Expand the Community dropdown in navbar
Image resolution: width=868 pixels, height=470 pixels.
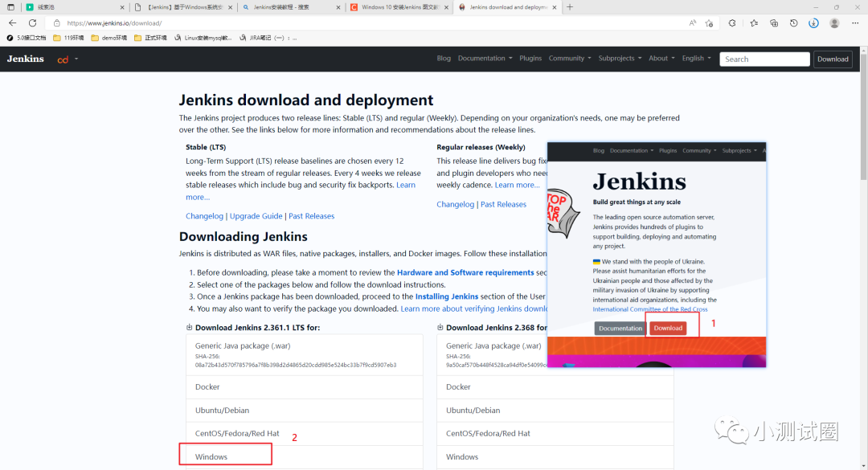pyautogui.click(x=570, y=58)
